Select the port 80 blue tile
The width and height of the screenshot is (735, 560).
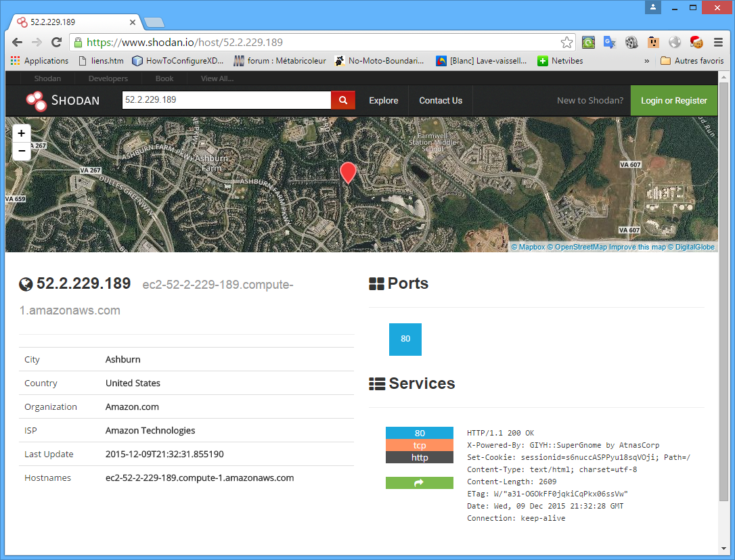click(x=405, y=339)
